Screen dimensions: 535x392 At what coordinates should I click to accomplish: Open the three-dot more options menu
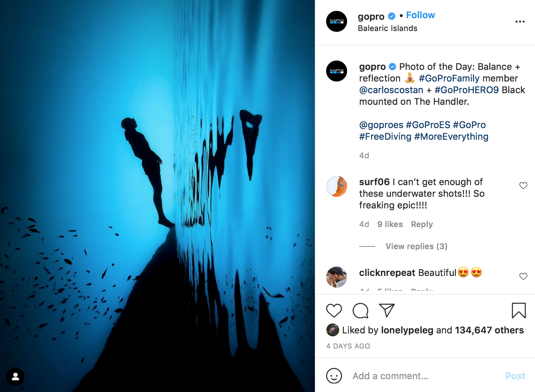click(520, 22)
